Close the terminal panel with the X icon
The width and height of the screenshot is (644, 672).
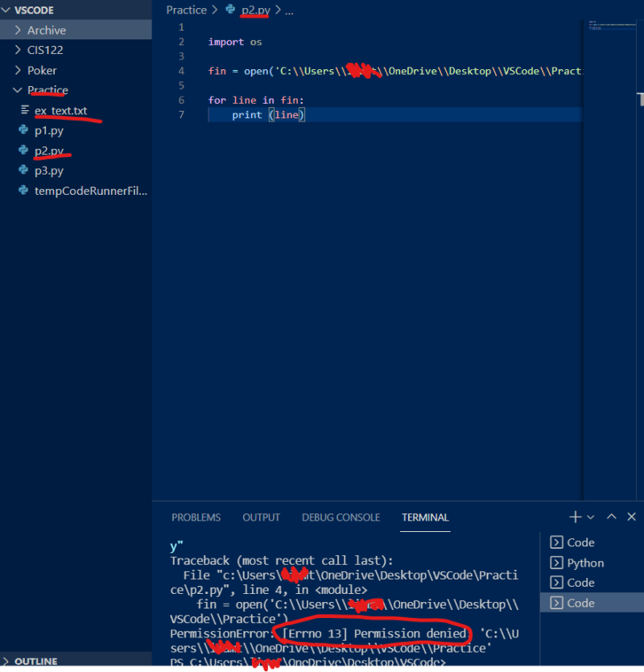point(630,517)
